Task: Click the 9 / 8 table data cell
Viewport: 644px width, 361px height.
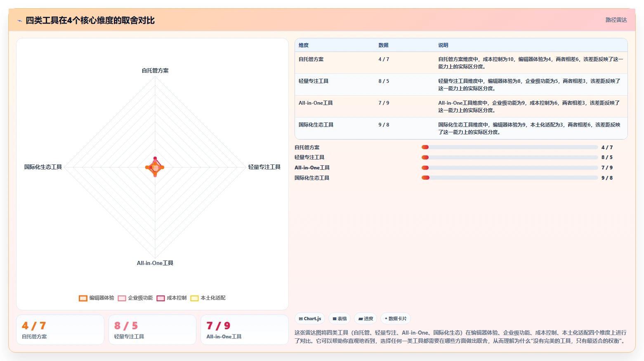Action: coord(384,125)
